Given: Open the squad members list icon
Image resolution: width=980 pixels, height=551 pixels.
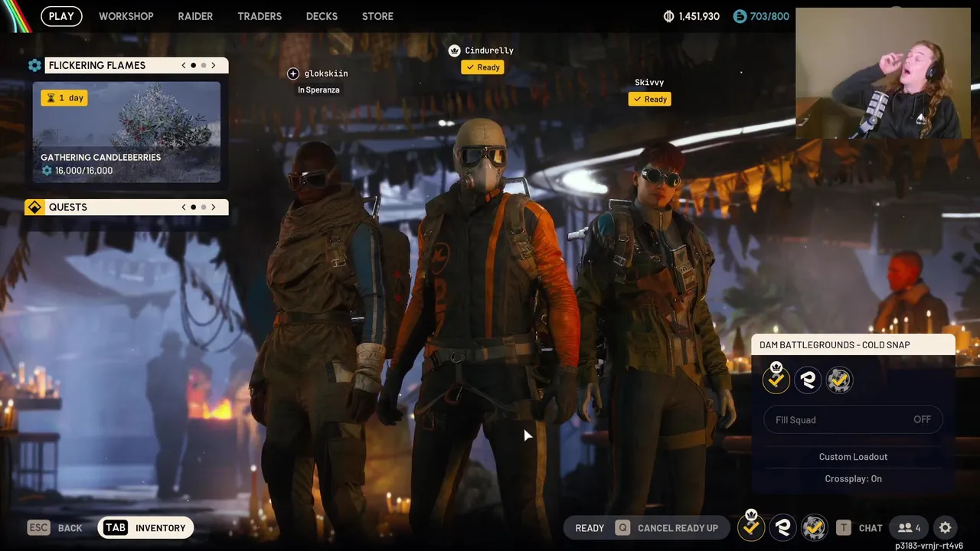Looking at the screenshot, I should tap(910, 528).
